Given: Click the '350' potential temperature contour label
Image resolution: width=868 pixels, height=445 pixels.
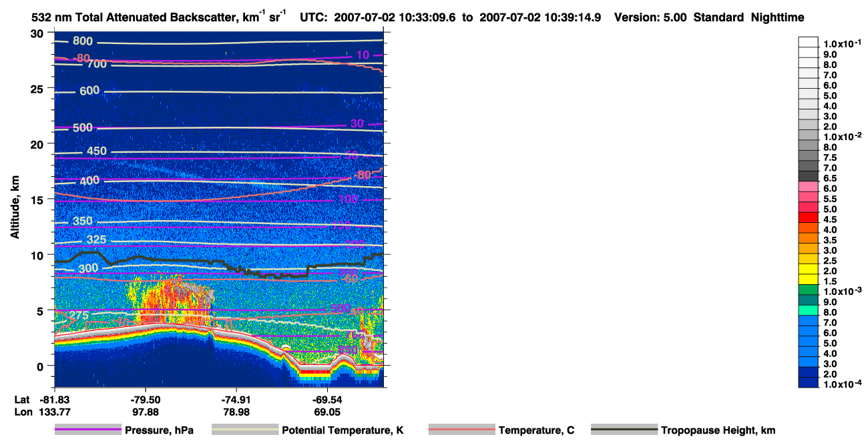Looking at the screenshot, I should click(83, 221).
